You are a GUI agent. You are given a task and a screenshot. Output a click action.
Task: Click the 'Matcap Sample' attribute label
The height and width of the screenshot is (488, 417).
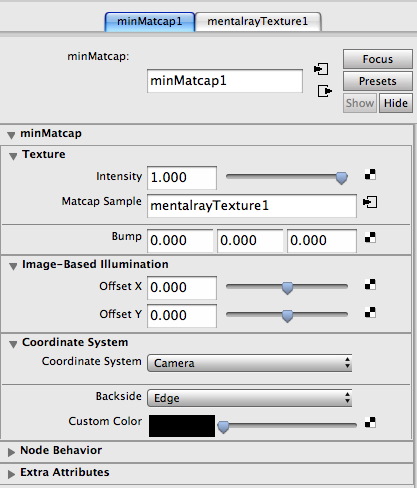[x=102, y=202]
